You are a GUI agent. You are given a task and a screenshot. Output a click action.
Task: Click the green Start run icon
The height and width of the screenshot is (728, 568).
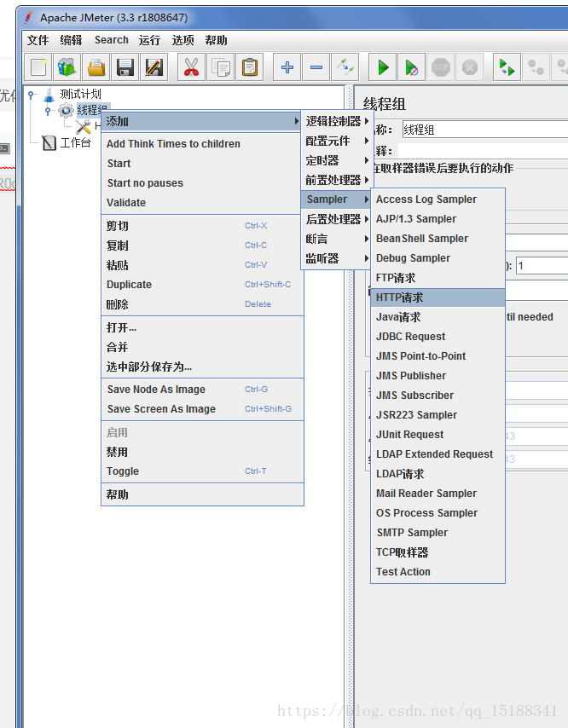coord(383,68)
